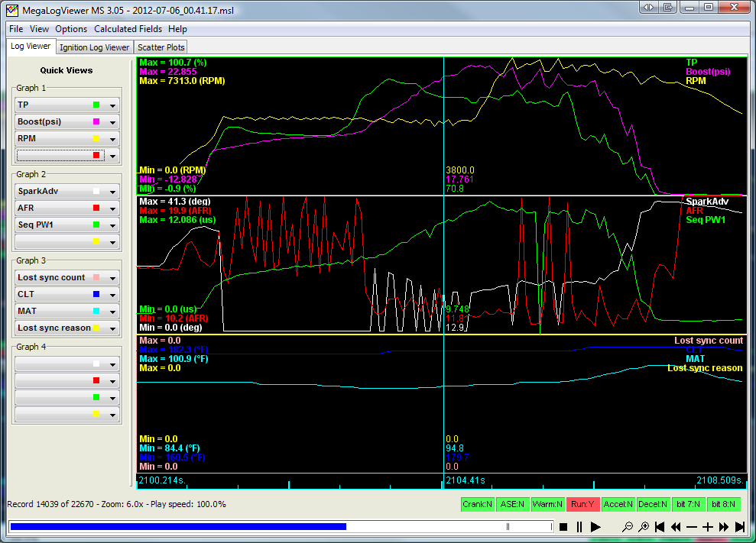The height and width of the screenshot is (543, 756).
Task: Start playback with the Play button
Action: [x=596, y=527]
